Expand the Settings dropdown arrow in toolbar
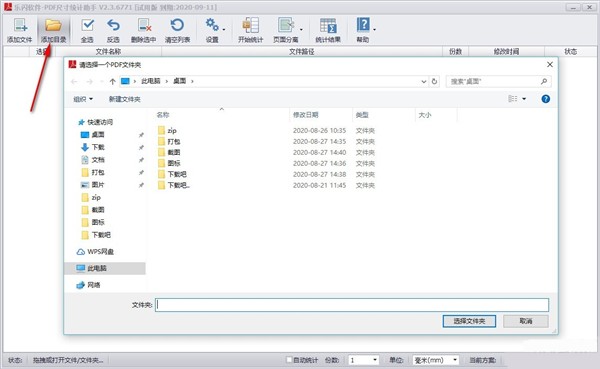600x369 pixels. (x=224, y=29)
